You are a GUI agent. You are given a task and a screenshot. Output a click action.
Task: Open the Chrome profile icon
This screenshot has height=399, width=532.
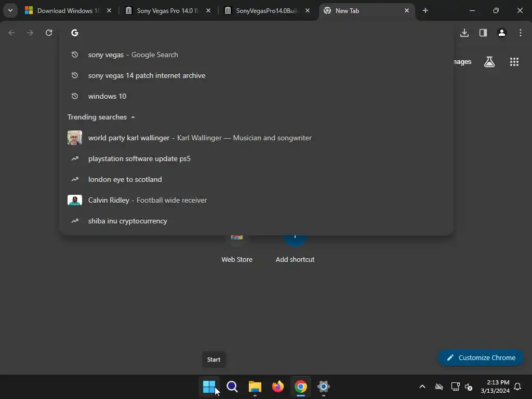tap(502, 33)
